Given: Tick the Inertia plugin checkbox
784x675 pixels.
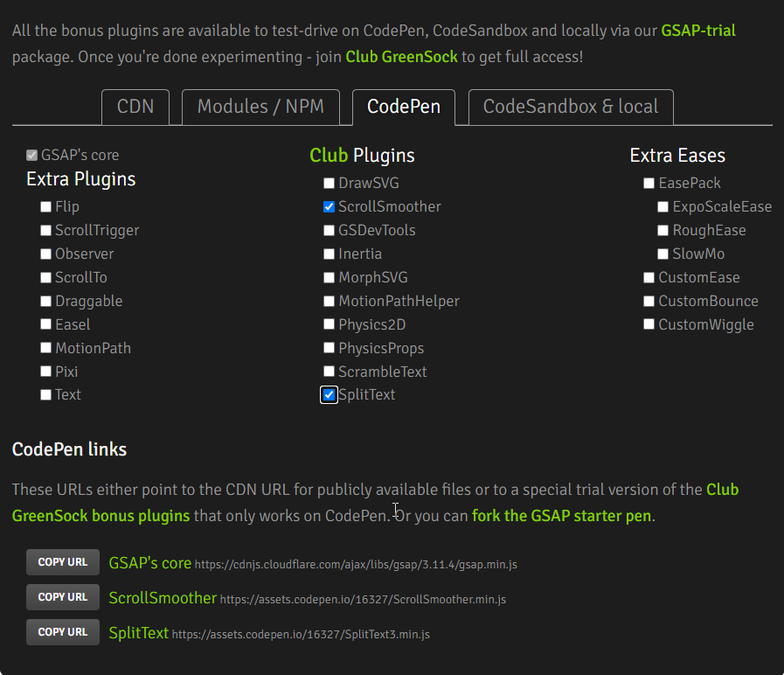Looking at the screenshot, I should coord(329,254).
